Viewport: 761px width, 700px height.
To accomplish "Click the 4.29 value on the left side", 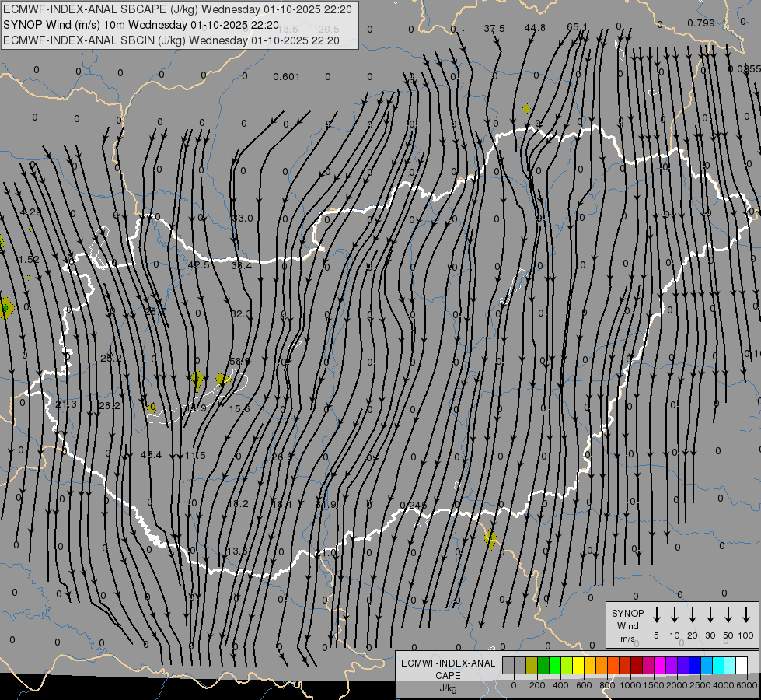I will (x=31, y=212).
